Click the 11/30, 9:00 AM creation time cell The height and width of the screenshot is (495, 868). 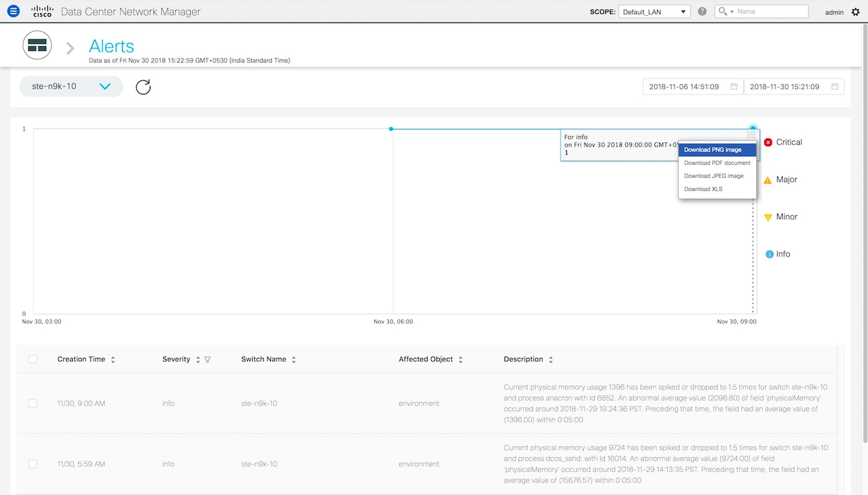point(81,404)
